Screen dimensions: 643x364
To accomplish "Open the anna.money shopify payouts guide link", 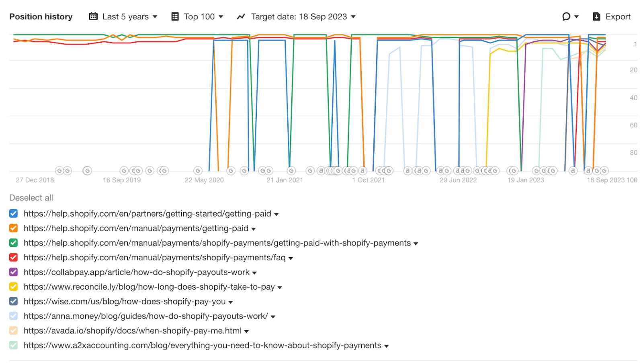I will [x=146, y=316].
